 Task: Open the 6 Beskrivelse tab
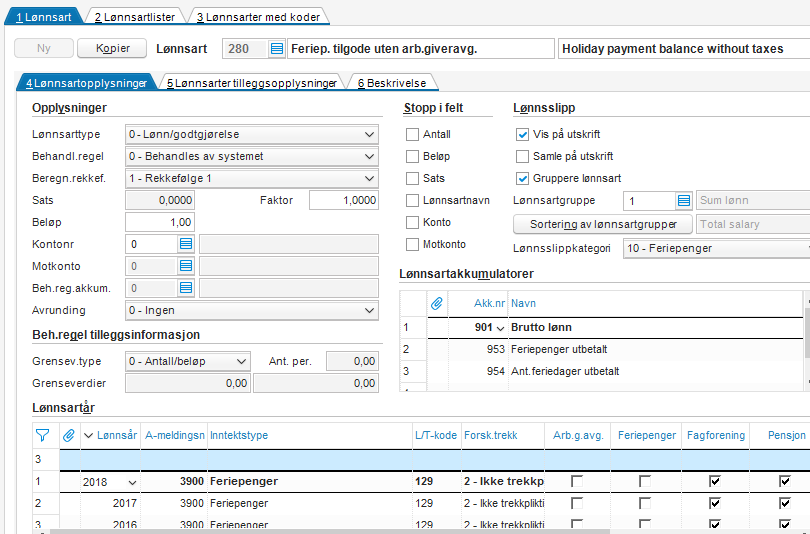[x=392, y=83]
